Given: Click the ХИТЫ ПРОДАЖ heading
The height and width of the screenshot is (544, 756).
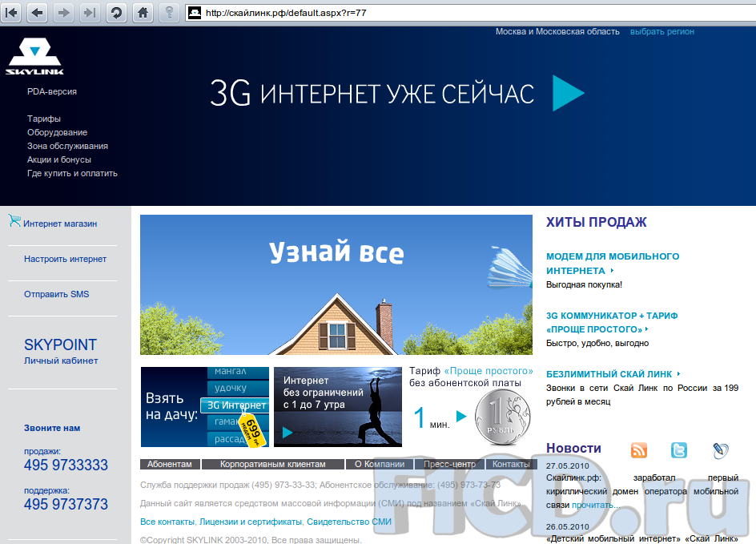Looking at the screenshot, I should coord(597,222).
